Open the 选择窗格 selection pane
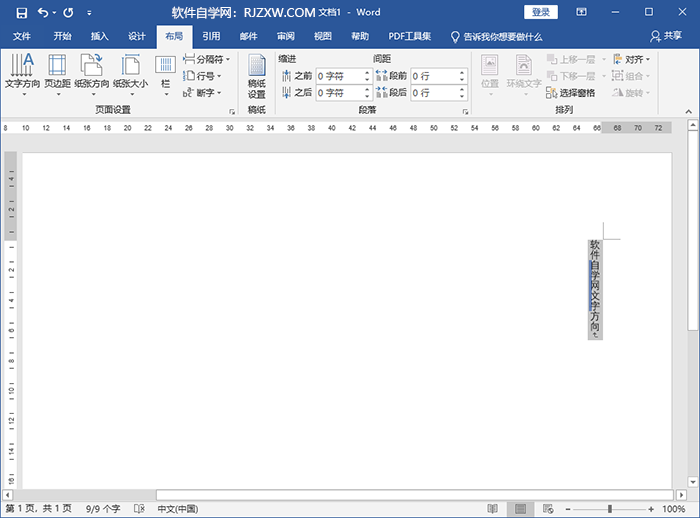 [x=571, y=93]
